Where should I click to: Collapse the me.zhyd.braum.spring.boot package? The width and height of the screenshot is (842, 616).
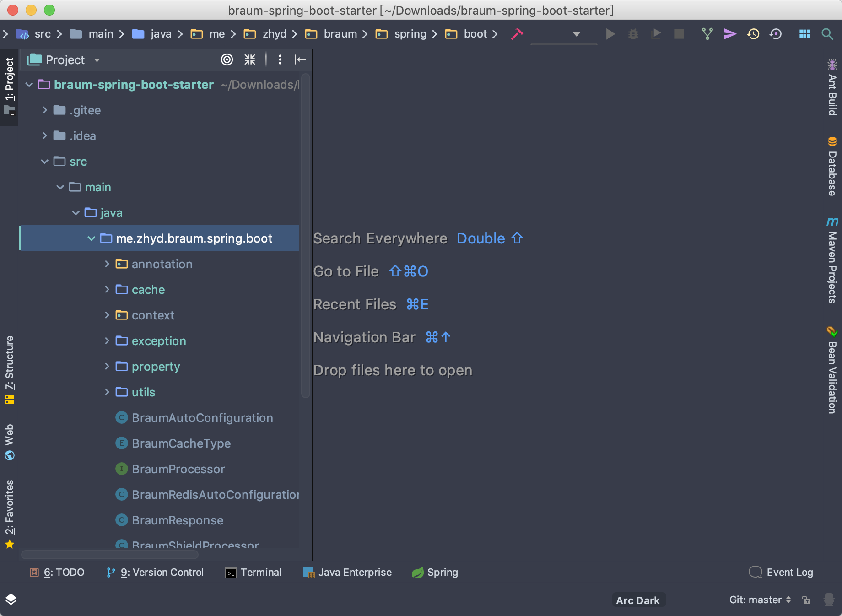point(92,238)
